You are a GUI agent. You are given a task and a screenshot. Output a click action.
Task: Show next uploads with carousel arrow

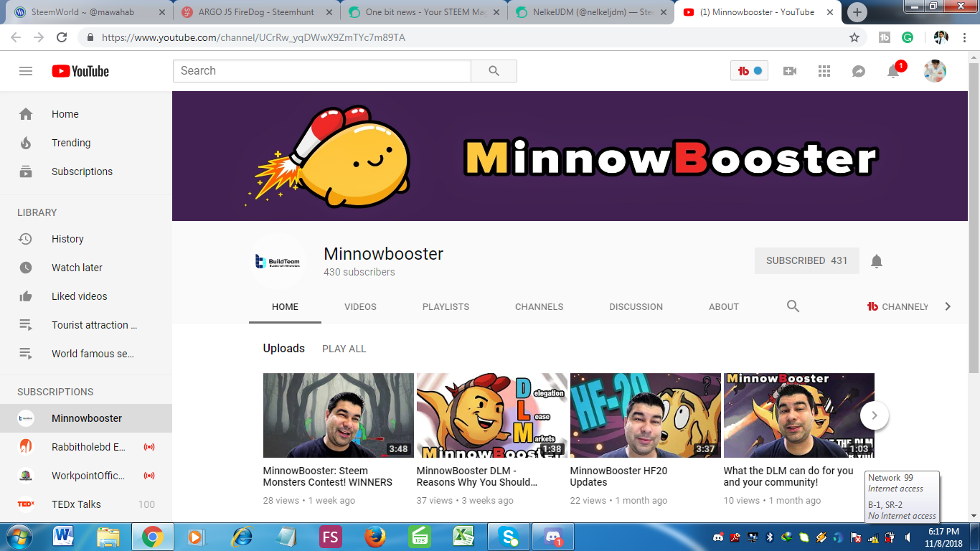tap(875, 415)
